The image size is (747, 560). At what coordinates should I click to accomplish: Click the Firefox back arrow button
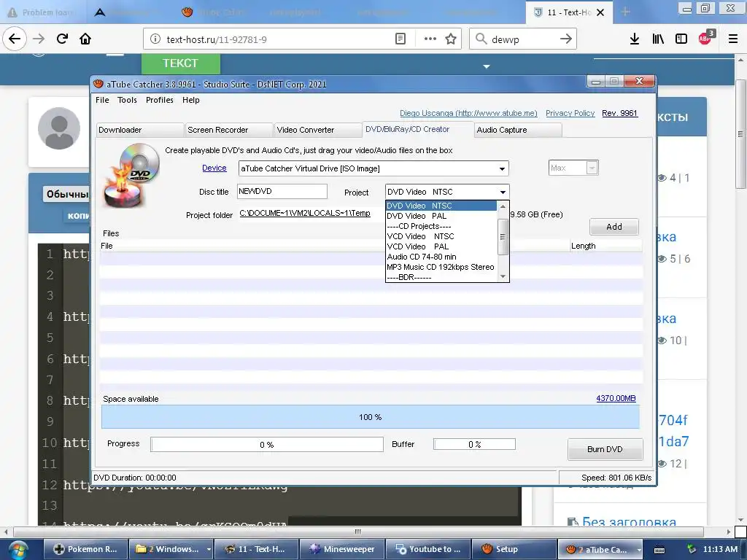(x=15, y=39)
